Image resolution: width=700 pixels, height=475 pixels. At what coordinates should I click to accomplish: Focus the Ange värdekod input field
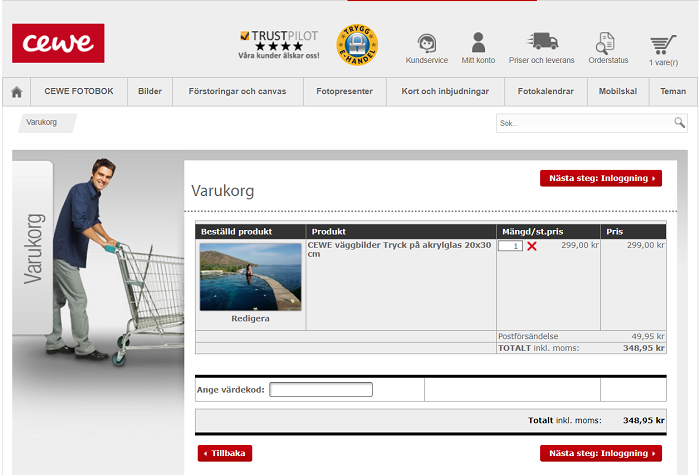click(x=321, y=390)
